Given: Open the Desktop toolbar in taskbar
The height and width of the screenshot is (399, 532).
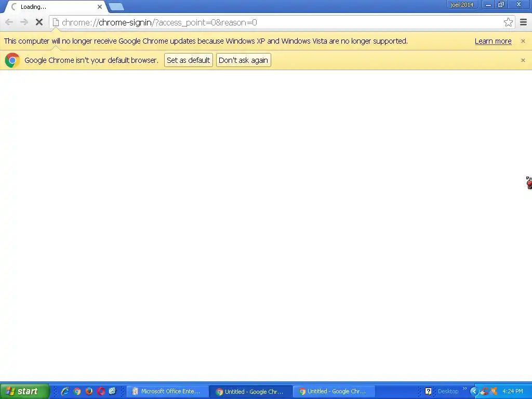Looking at the screenshot, I should (448, 392).
